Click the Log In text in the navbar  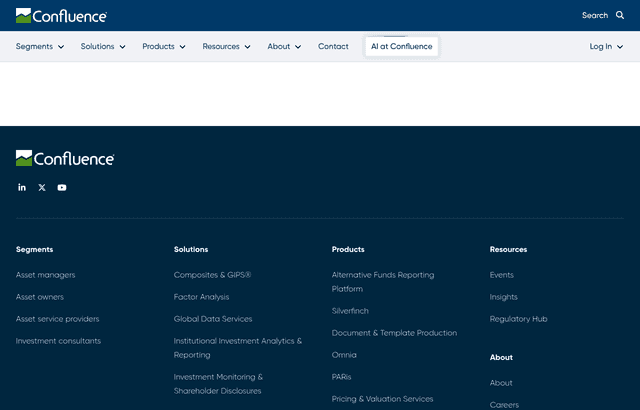(x=600, y=47)
